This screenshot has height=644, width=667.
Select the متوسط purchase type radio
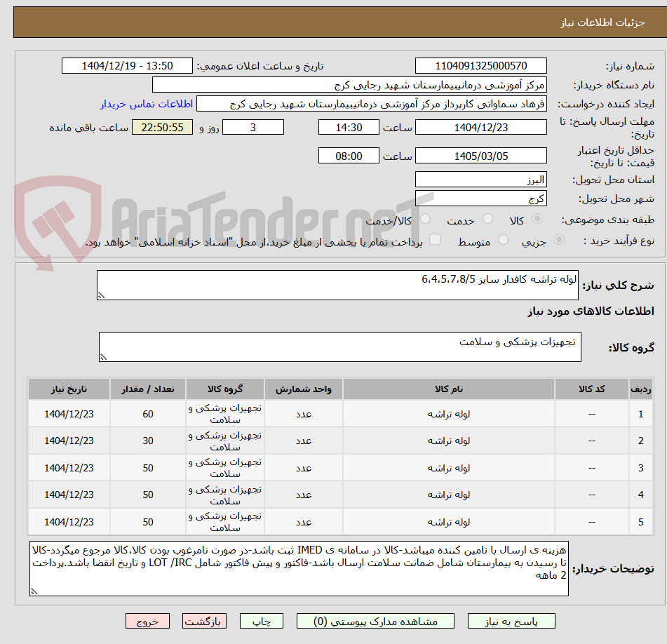tap(503, 241)
